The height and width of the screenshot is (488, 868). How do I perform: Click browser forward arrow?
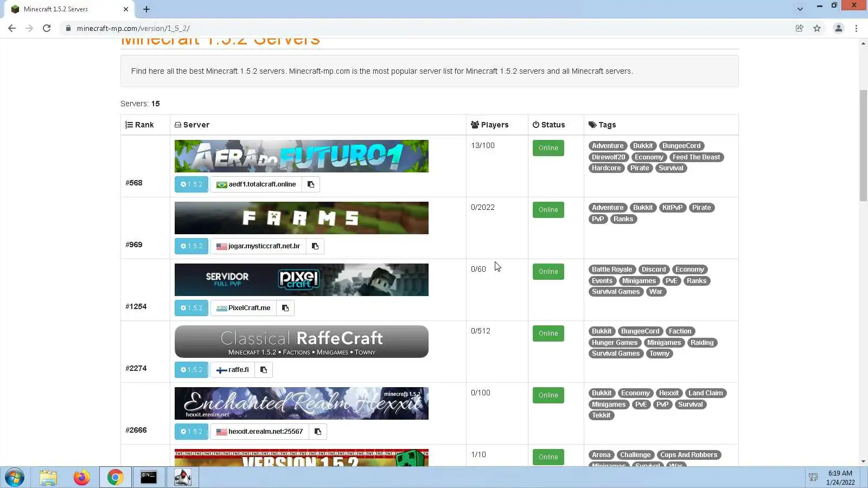click(x=29, y=28)
